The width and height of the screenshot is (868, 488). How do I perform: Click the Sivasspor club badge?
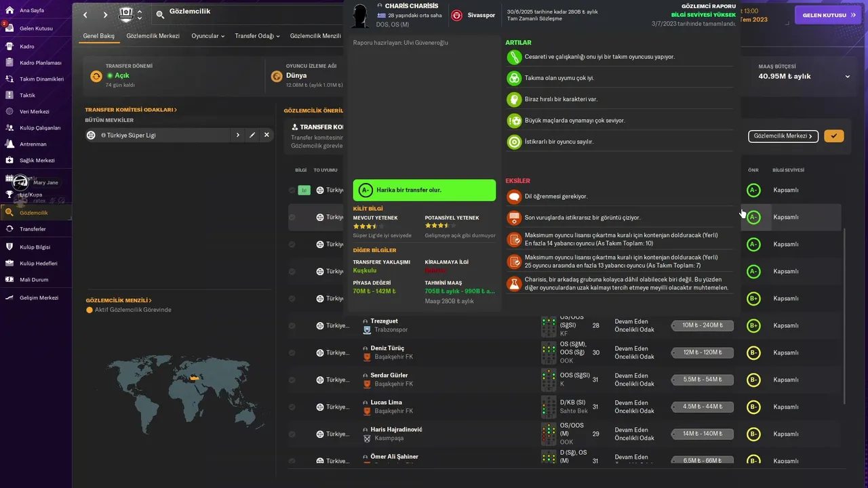pyautogui.click(x=456, y=15)
